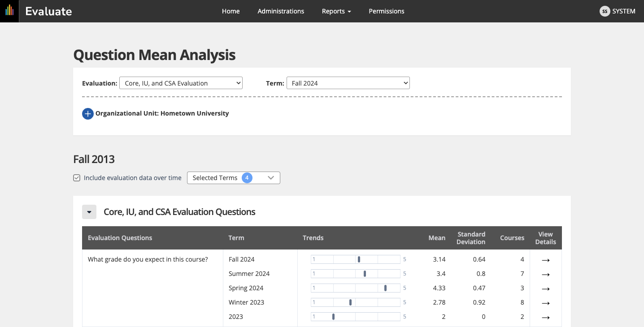Open Permissions page
644x327 pixels.
387,11
